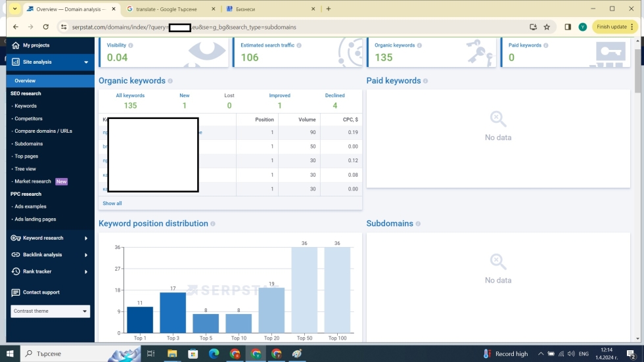Open notification center icon

point(632,353)
